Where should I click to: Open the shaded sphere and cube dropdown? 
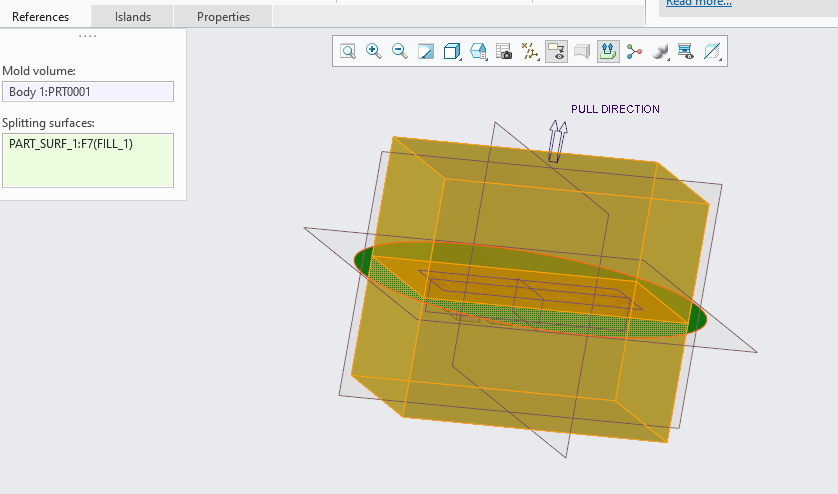(661, 51)
